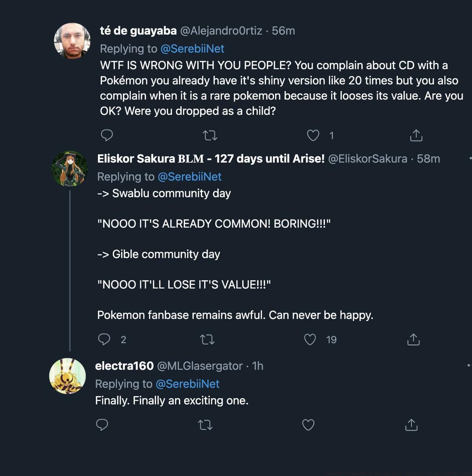
Task: Share Eliskor Sakura's tweet
Action: point(413,339)
